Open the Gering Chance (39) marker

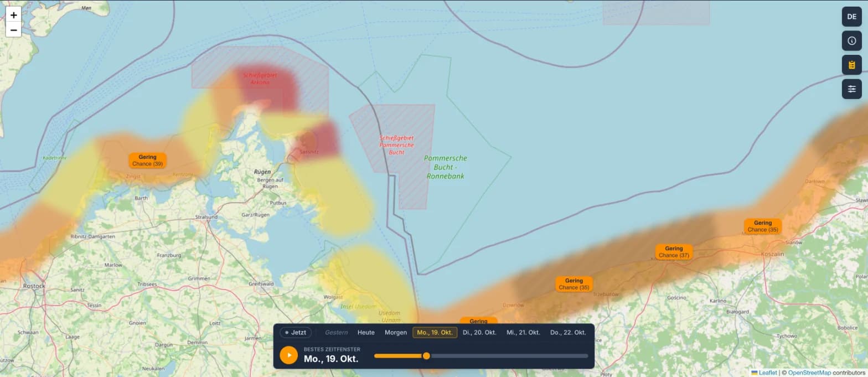click(148, 161)
